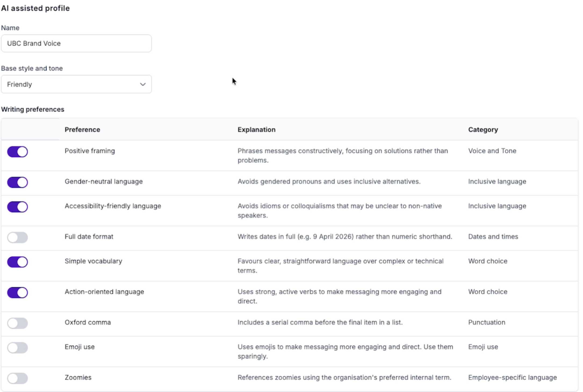Open the Base style and tone dropdown
Screen dimensions: 583x392
[x=76, y=84]
